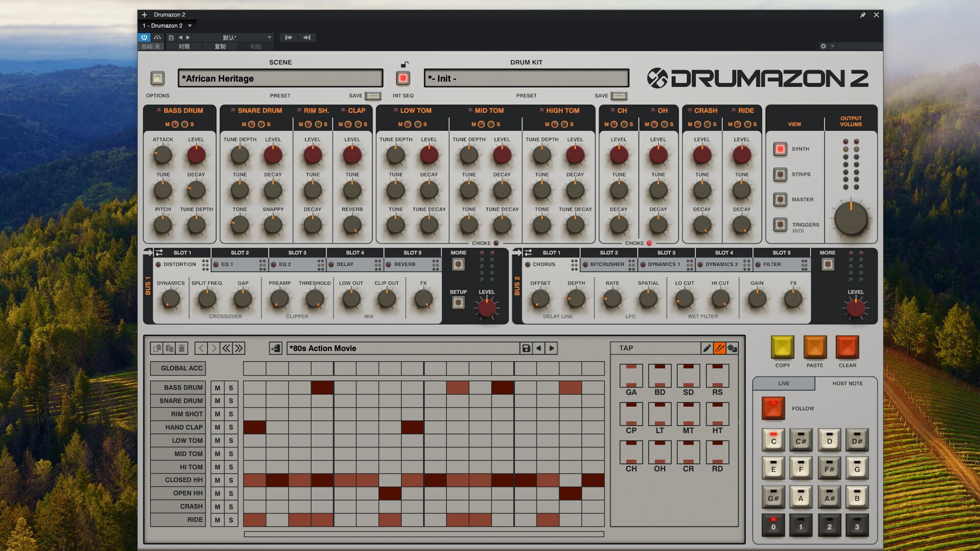Toggle the INT SEQ button
980x551 pixels.
click(403, 78)
